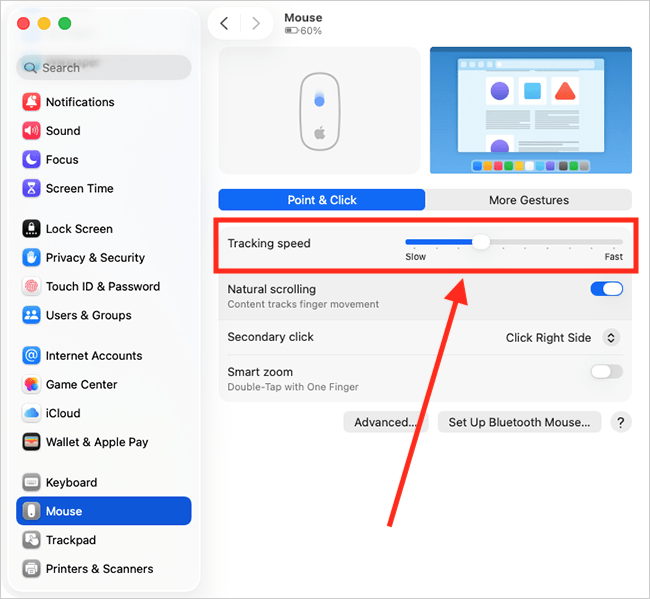
Task: Click the Notifications bell icon in sidebar
Action: tap(31, 102)
